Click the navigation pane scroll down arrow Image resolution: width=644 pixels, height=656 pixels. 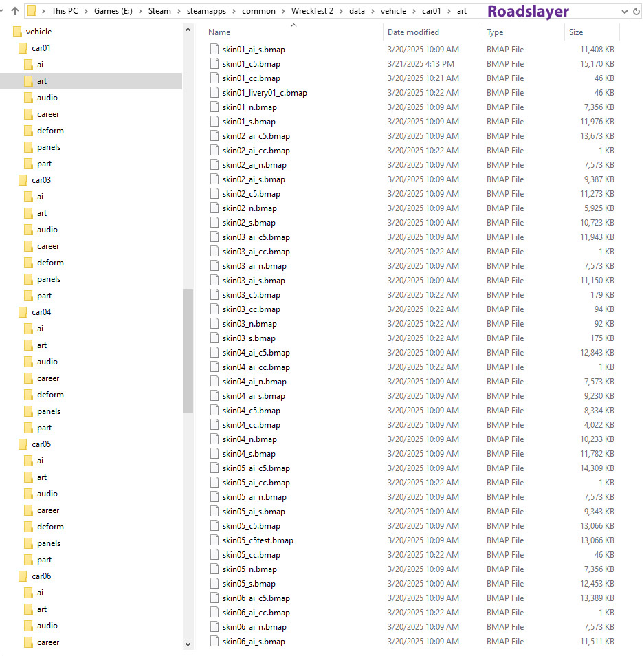pyautogui.click(x=188, y=644)
